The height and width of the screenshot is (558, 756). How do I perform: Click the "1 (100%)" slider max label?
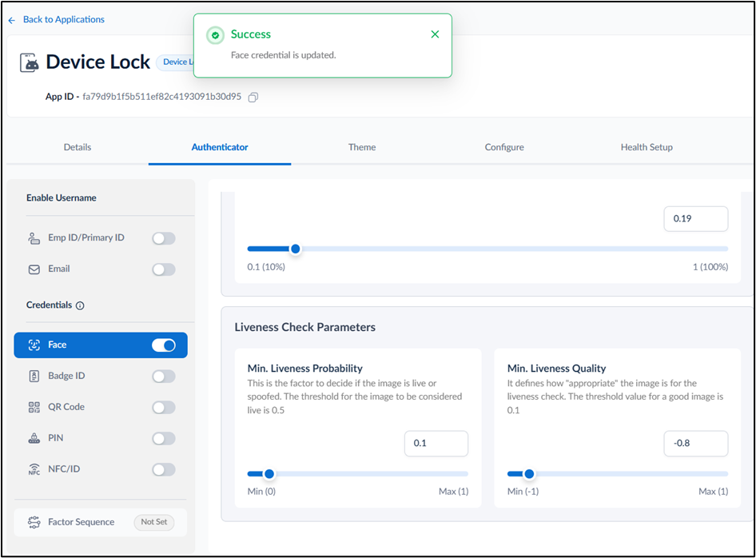click(710, 267)
